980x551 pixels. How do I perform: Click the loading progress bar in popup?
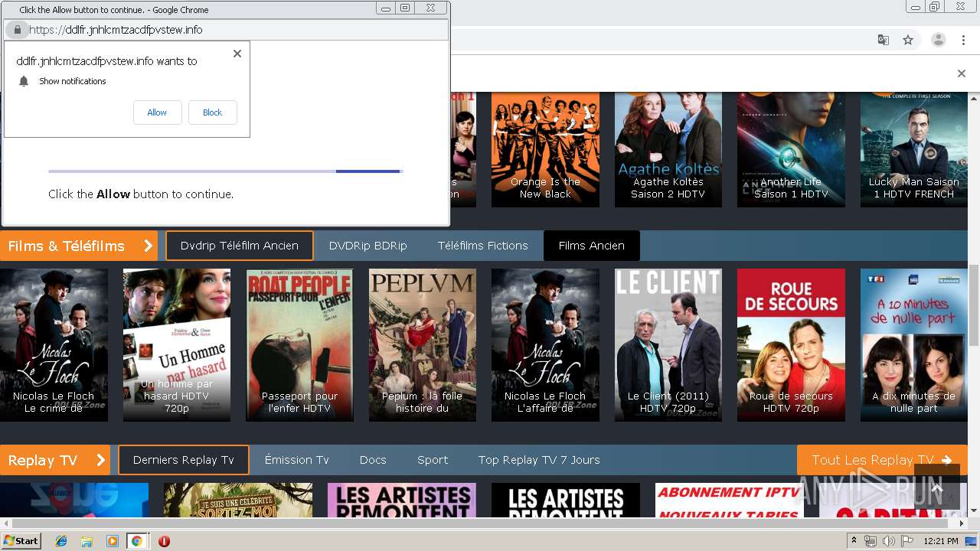pos(226,171)
